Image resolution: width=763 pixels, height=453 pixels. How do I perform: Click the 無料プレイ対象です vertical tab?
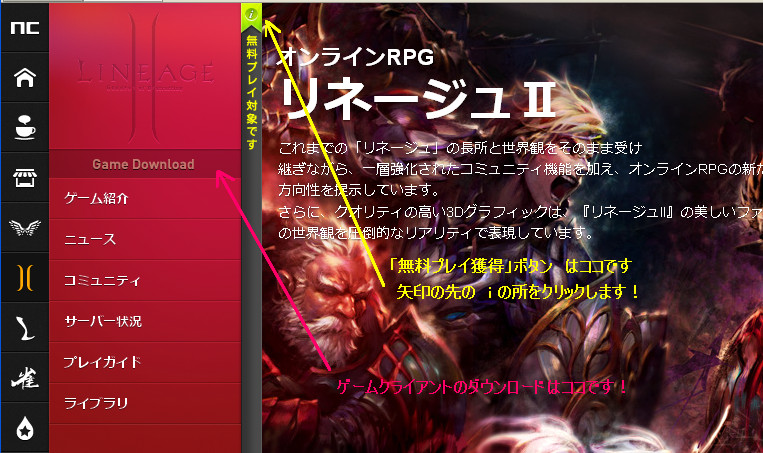(x=252, y=92)
